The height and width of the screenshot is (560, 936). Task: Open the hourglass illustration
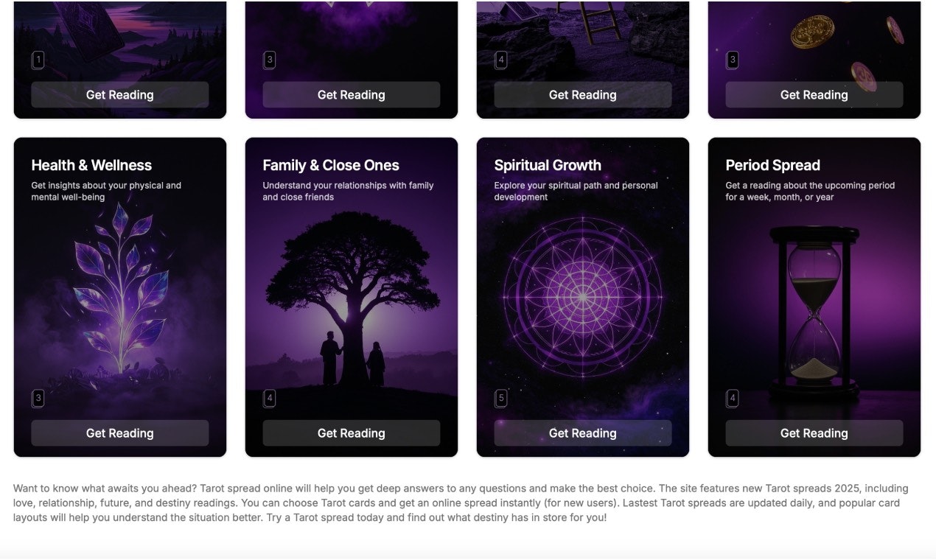click(814, 311)
